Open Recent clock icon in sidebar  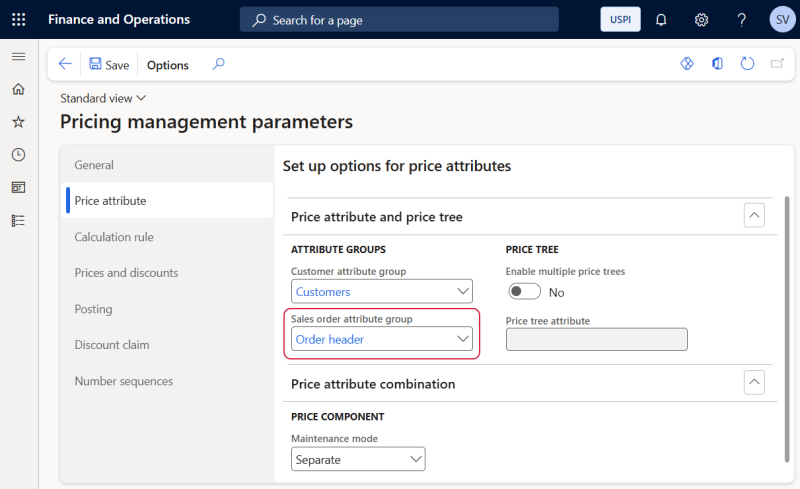[18, 155]
